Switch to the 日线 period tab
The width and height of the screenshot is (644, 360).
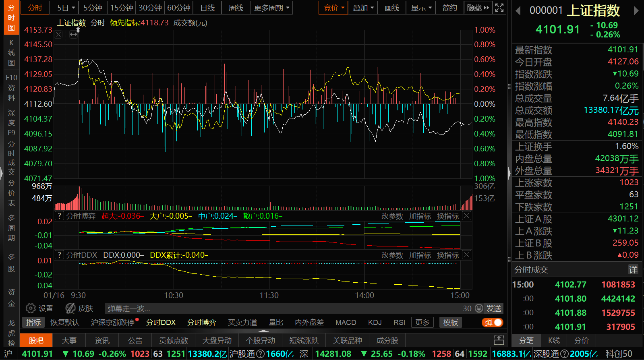(207, 8)
